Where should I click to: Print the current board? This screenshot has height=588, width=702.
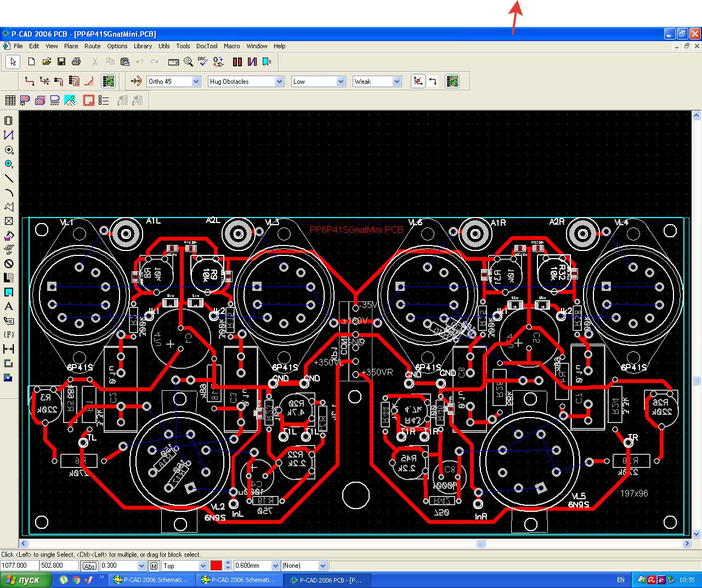pyautogui.click(x=76, y=62)
